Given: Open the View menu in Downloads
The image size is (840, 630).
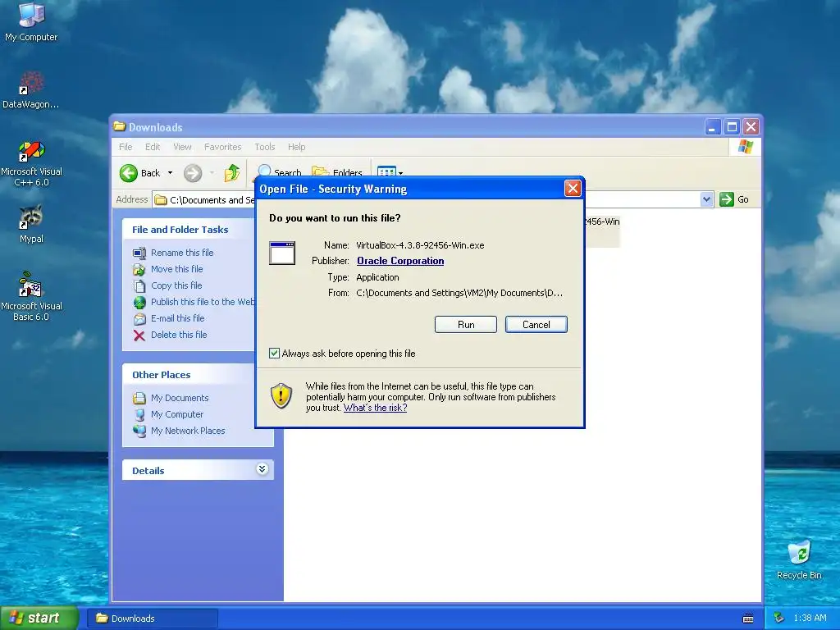Looking at the screenshot, I should (182, 147).
